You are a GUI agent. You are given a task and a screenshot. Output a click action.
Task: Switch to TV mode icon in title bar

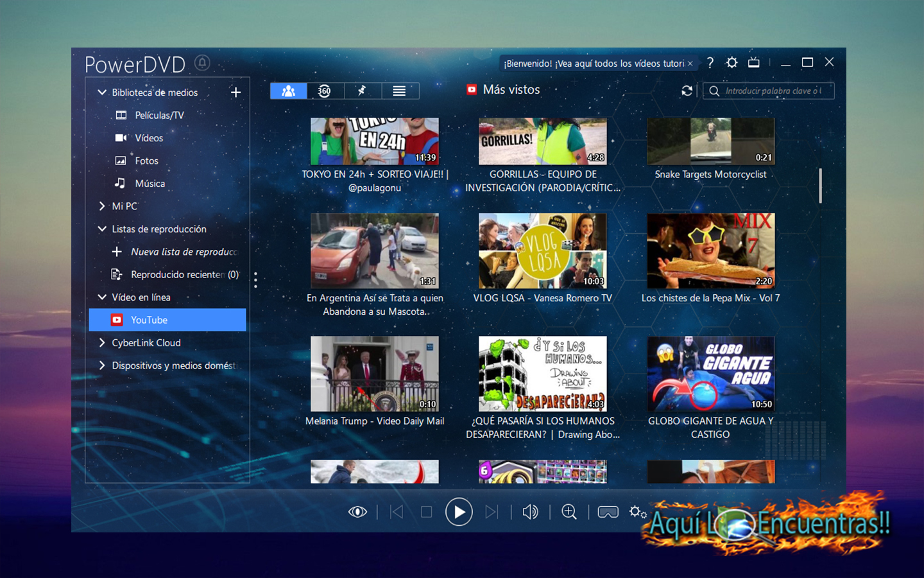coord(754,62)
